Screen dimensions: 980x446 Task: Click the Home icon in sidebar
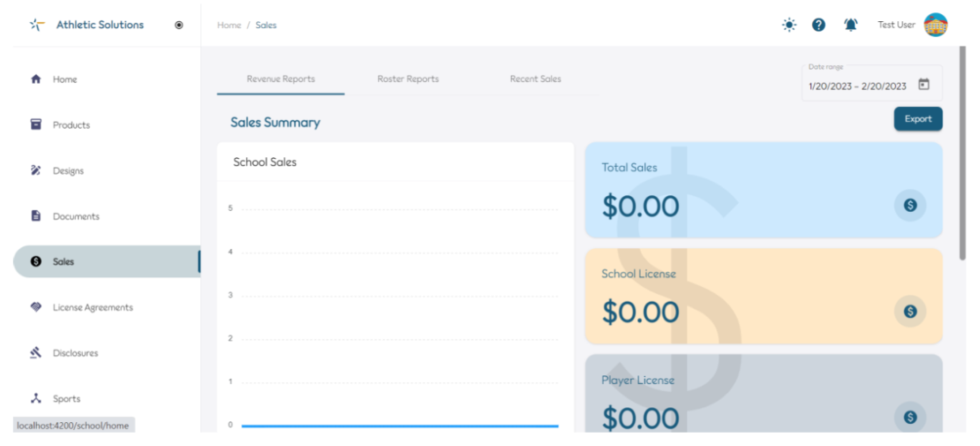(x=35, y=79)
